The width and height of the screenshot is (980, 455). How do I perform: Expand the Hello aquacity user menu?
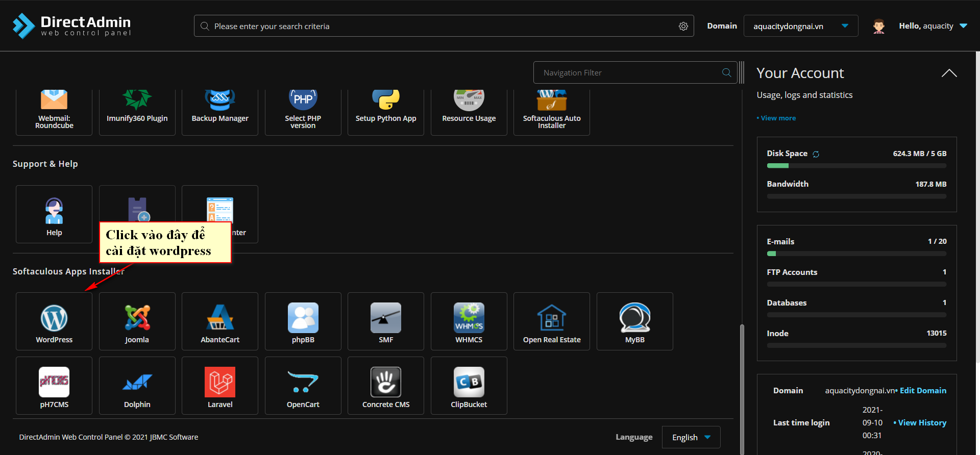click(x=933, y=26)
